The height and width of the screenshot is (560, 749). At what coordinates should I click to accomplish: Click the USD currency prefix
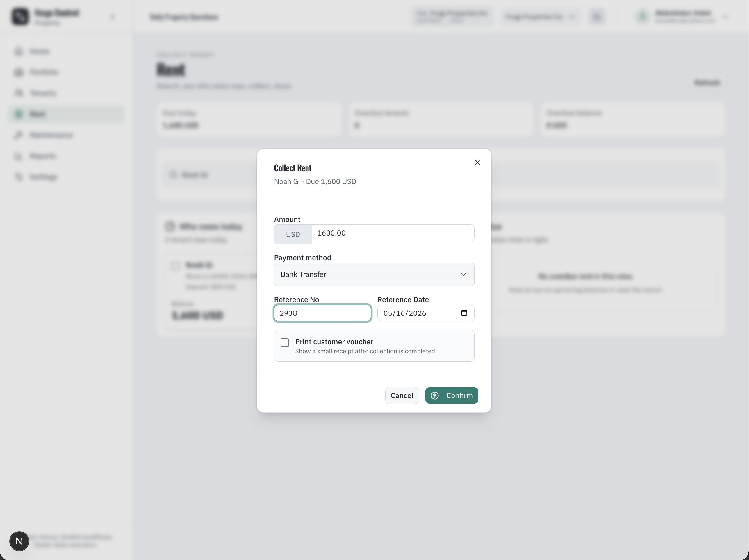point(293,234)
